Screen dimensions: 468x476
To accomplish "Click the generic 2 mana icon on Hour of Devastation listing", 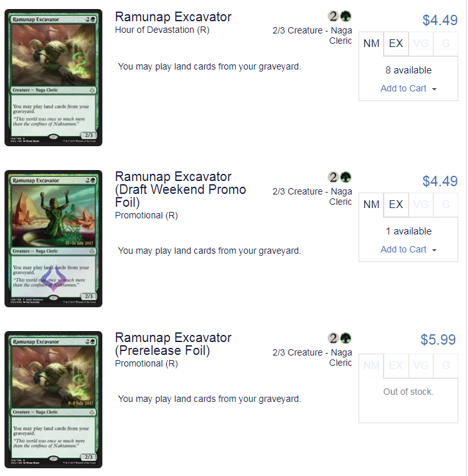I will point(333,16).
